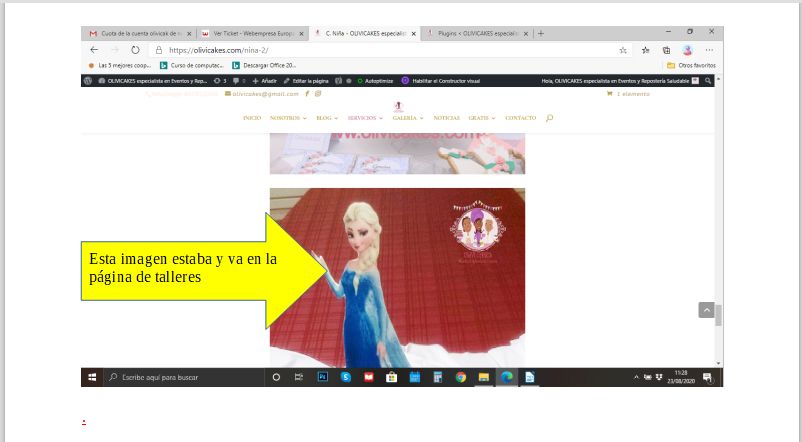Launch Photoshop from the taskbar
This screenshot has height=442, width=802.
323,377
